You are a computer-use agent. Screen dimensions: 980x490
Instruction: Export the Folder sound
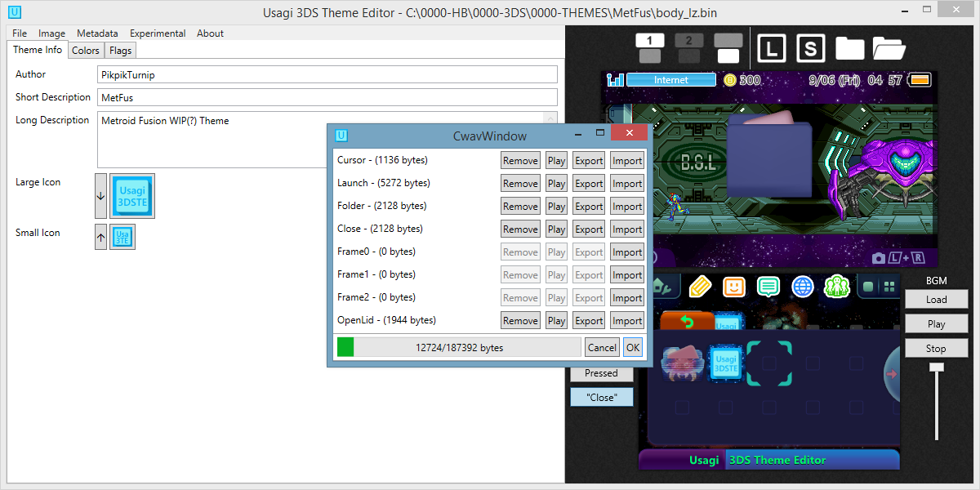coord(589,207)
